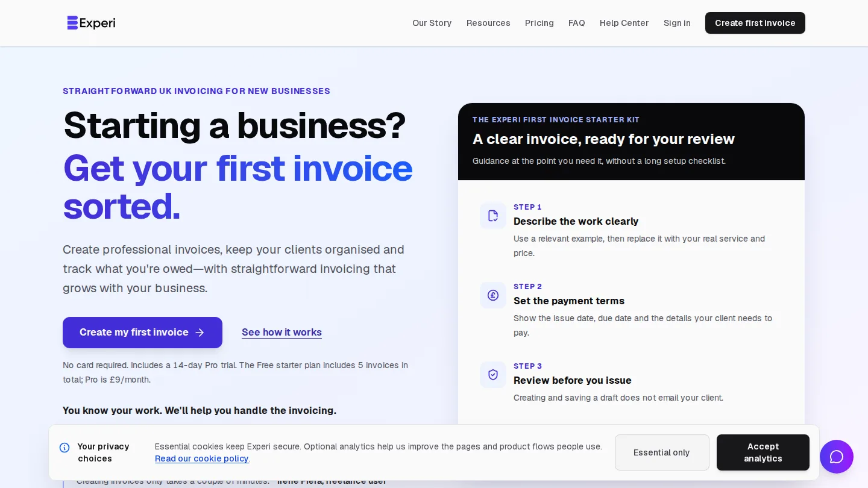Click The Experi First Invoice Starter Kit label
868x488 pixels.
pos(556,120)
